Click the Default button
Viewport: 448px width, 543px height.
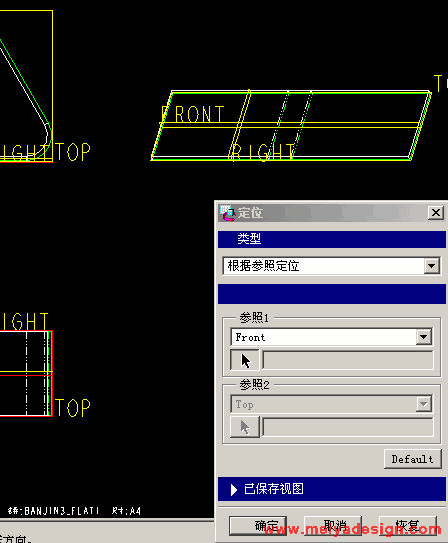[412, 459]
